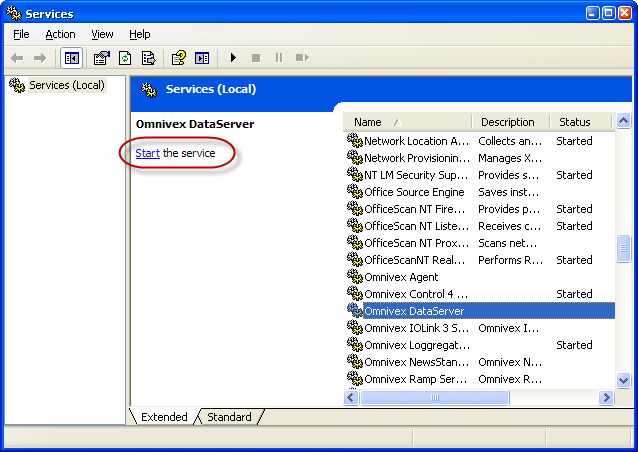Click the vertical scrollbar up arrow

[623, 121]
